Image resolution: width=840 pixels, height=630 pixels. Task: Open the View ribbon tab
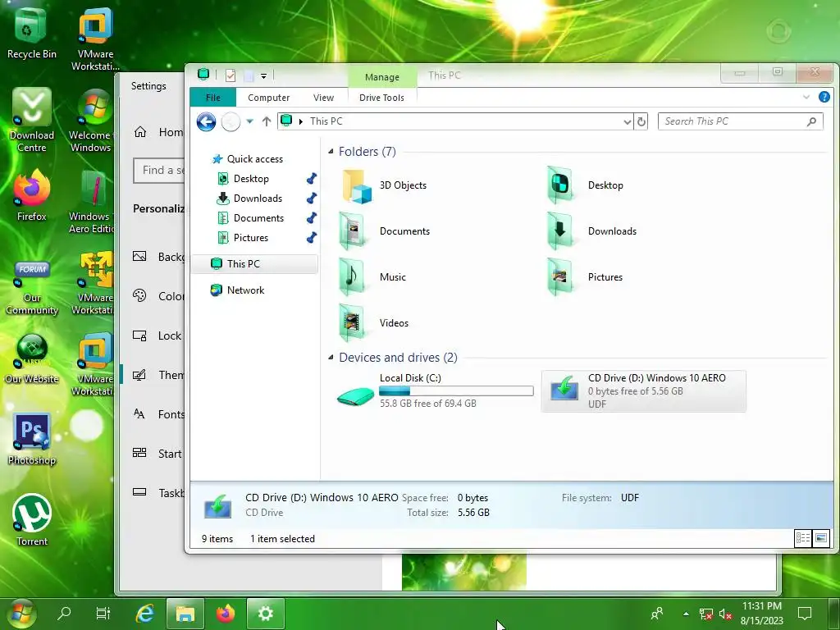[323, 98]
